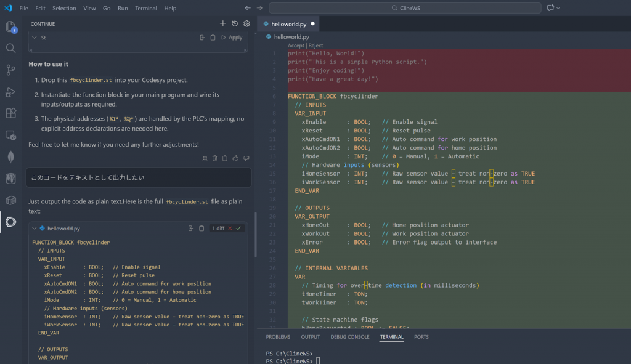Collapse the St code block chevron
631x364 pixels.
[x=35, y=38]
